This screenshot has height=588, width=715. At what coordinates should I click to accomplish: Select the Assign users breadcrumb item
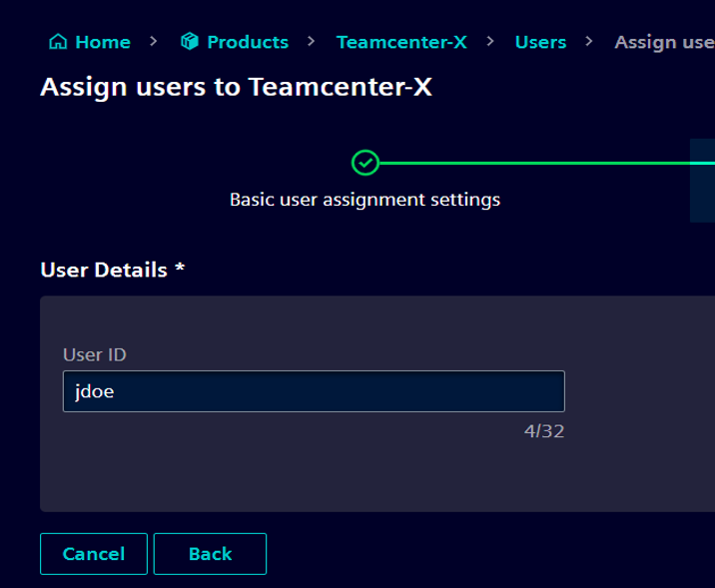coord(664,42)
